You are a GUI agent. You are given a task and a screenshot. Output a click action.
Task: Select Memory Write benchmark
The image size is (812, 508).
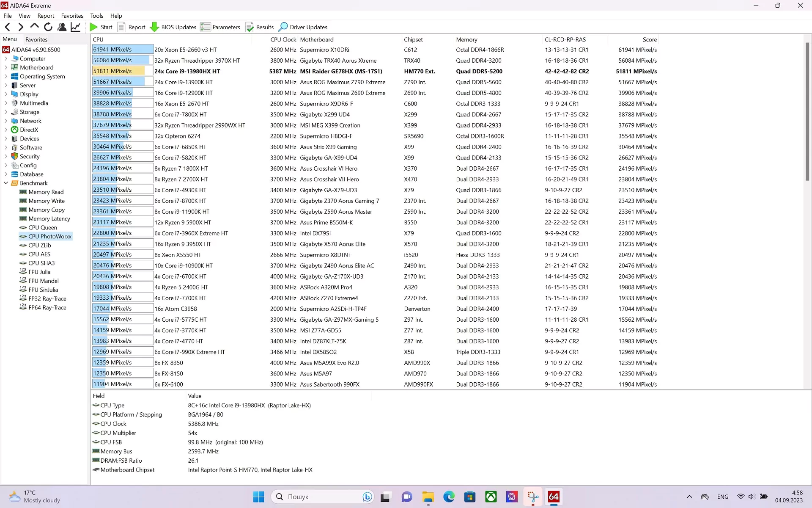coord(47,201)
